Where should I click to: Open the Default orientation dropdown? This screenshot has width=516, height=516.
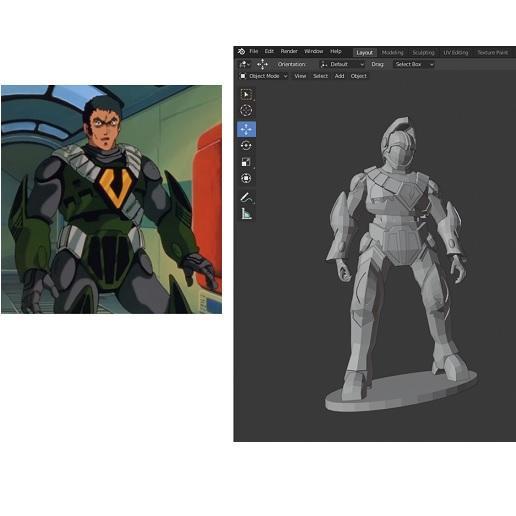342,64
